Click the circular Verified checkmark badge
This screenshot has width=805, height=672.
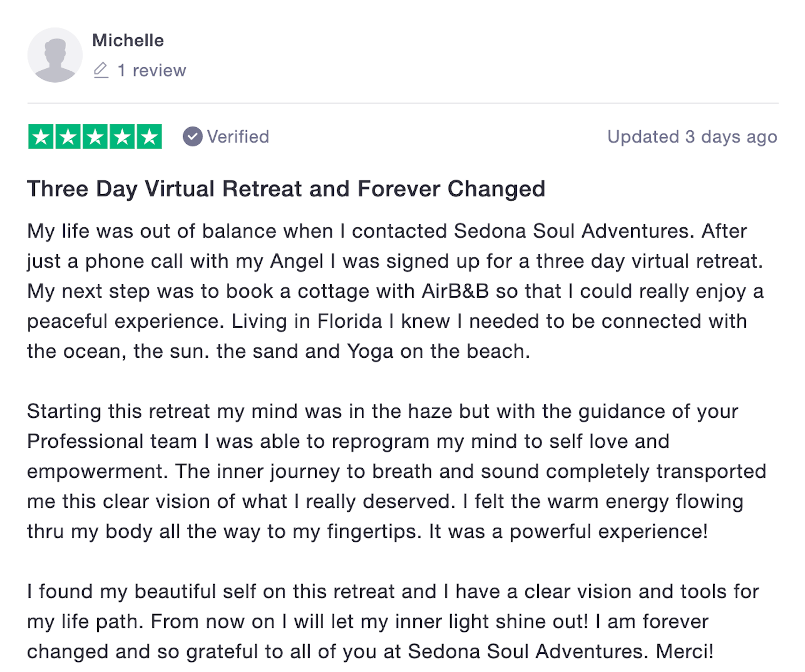193,137
